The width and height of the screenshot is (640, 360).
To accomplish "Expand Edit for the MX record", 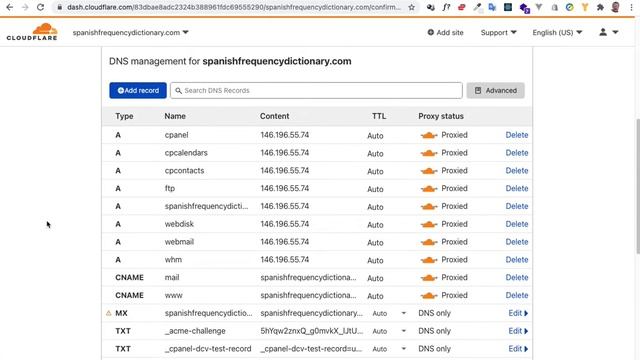I will pos(518,313).
